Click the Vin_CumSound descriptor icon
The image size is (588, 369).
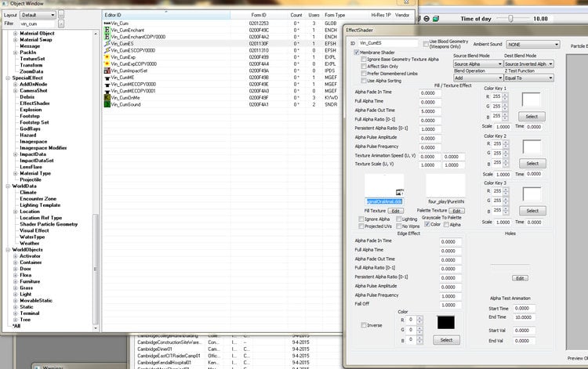(107, 104)
